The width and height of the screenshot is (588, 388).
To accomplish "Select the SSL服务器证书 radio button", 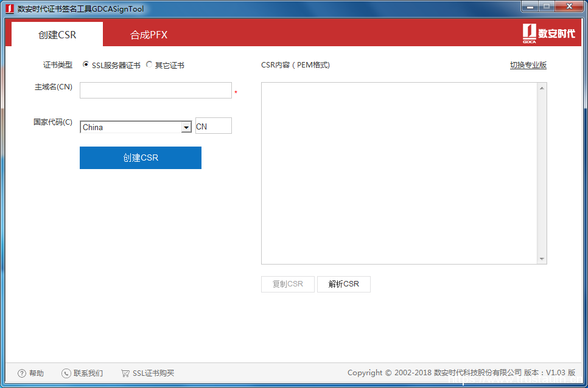I will 85,65.
